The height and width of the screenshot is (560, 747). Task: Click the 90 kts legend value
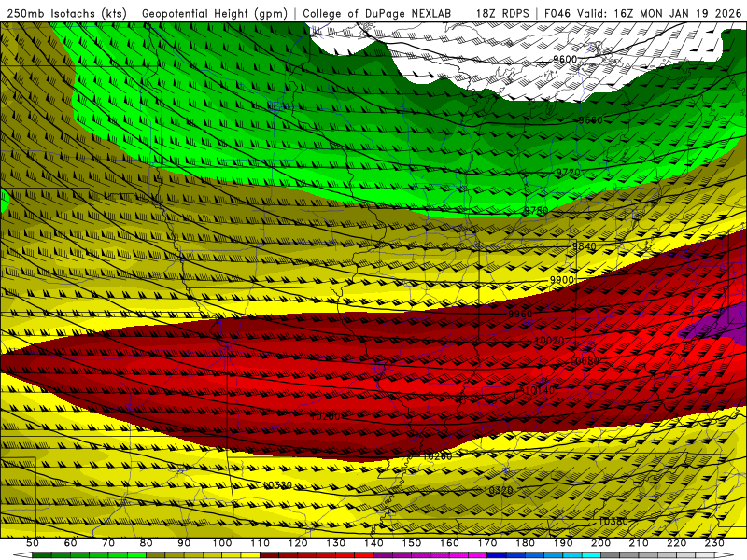184,543
